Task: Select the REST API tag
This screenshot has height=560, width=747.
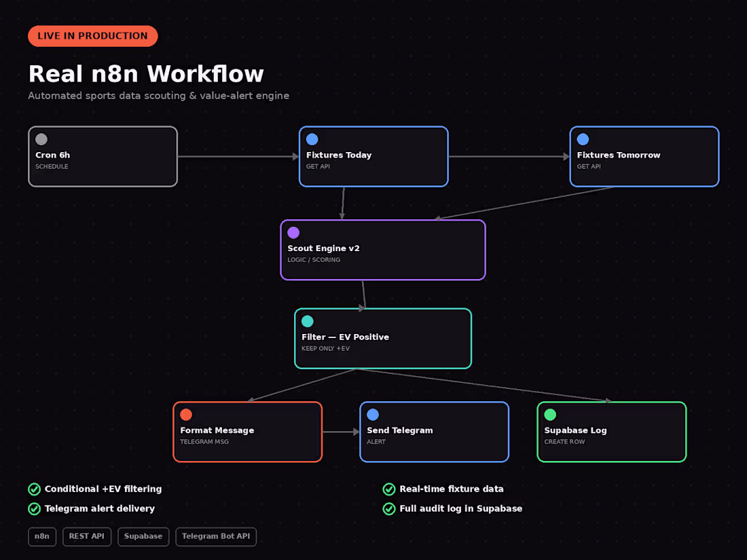Action: click(x=87, y=536)
